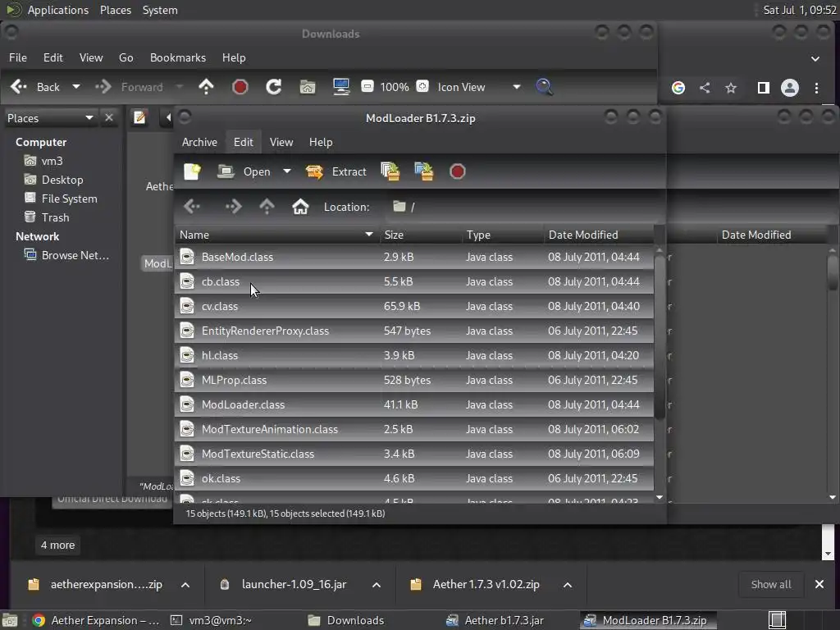
Task: Create new archive icon in ModLoader toolbar
Action: (x=192, y=171)
